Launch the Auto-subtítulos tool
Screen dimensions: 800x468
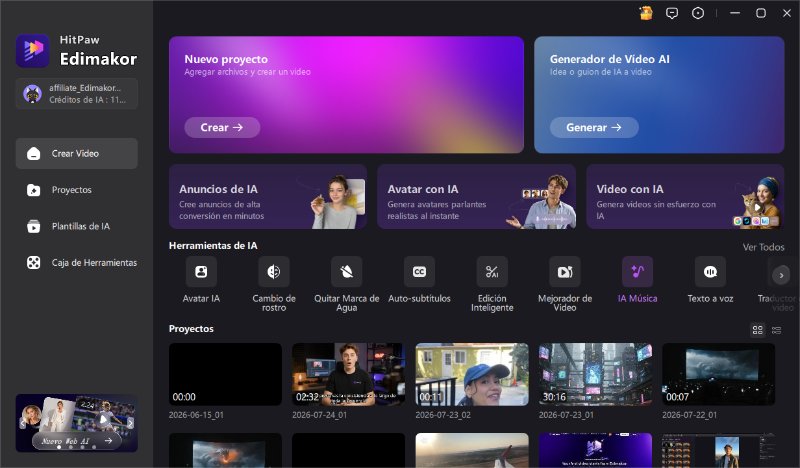[419, 272]
